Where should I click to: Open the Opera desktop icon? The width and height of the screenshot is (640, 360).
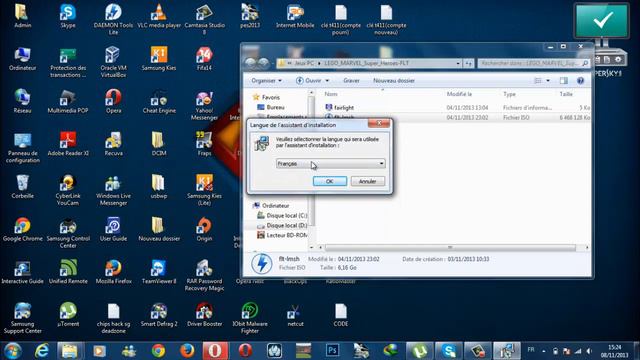113,101
